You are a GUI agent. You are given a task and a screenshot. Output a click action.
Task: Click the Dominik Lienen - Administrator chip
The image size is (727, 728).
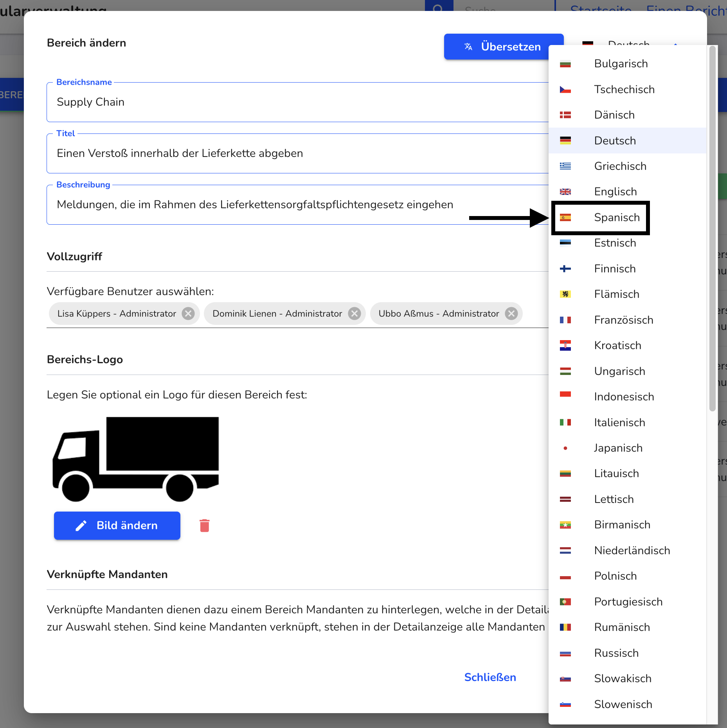tap(285, 314)
